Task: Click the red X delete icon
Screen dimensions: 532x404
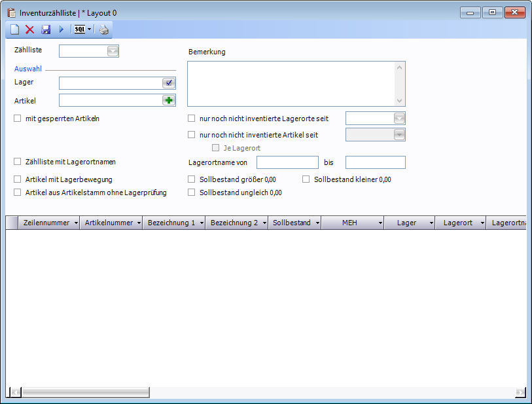Action: point(29,29)
